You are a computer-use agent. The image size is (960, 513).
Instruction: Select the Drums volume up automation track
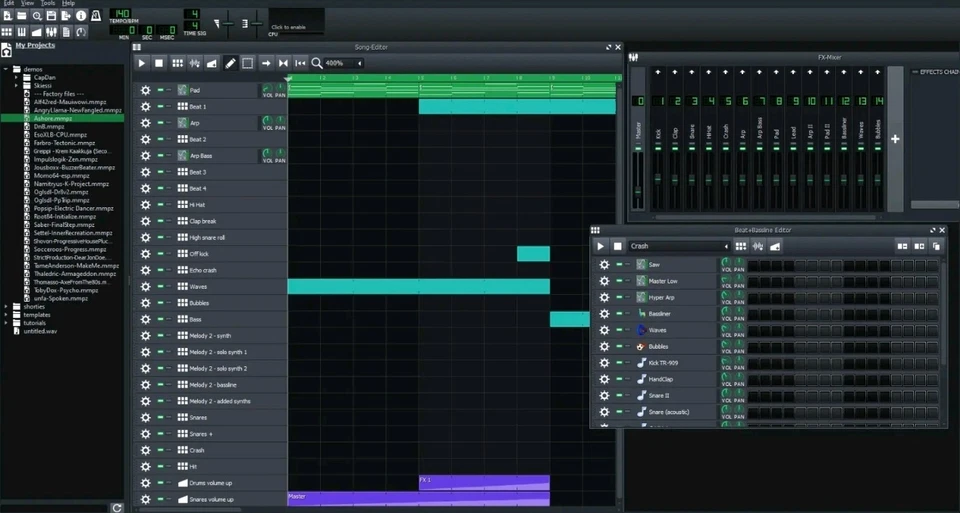tap(211, 483)
